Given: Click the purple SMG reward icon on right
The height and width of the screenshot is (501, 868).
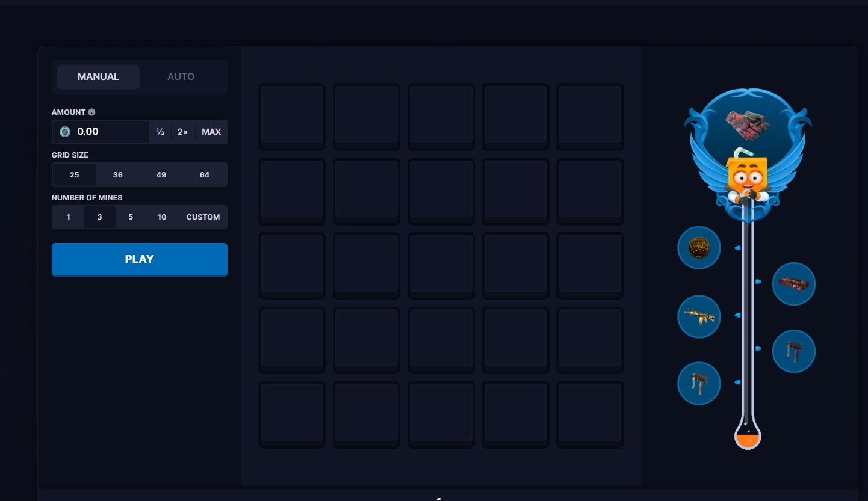Looking at the screenshot, I should click(x=793, y=351).
